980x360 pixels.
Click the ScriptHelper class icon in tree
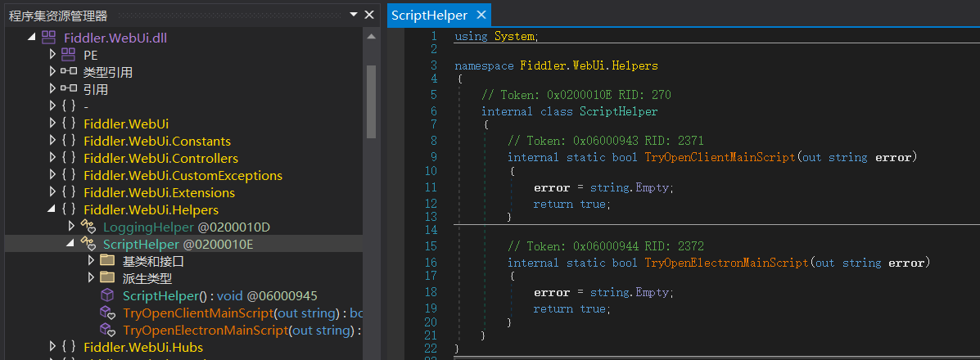click(x=88, y=244)
